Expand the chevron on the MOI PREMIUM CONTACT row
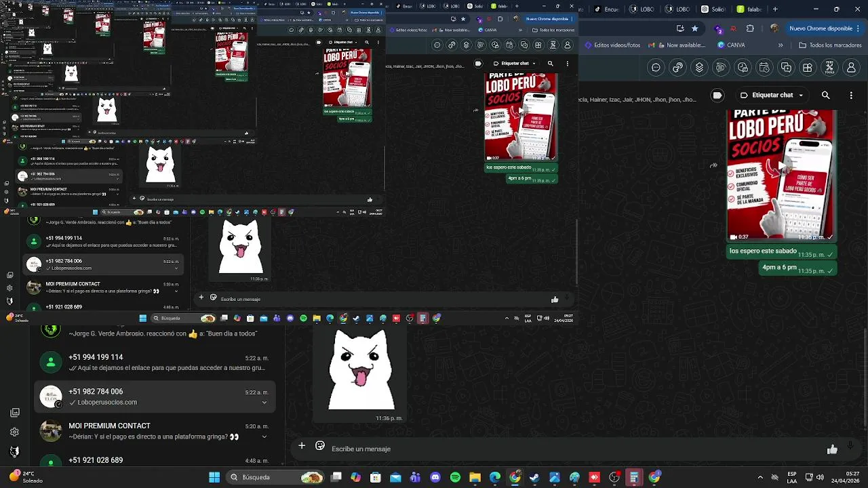868x488 pixels. point(264,437)
